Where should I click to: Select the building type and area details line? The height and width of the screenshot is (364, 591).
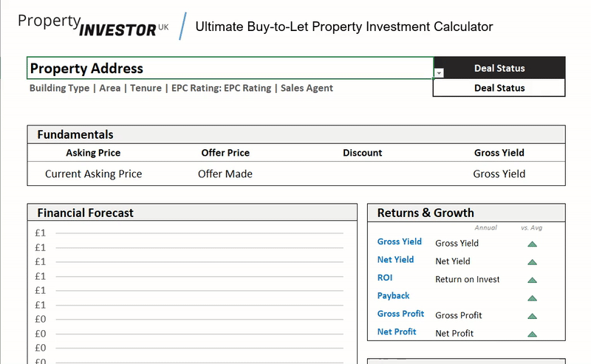pyautogui.click(x=181, y=88)
